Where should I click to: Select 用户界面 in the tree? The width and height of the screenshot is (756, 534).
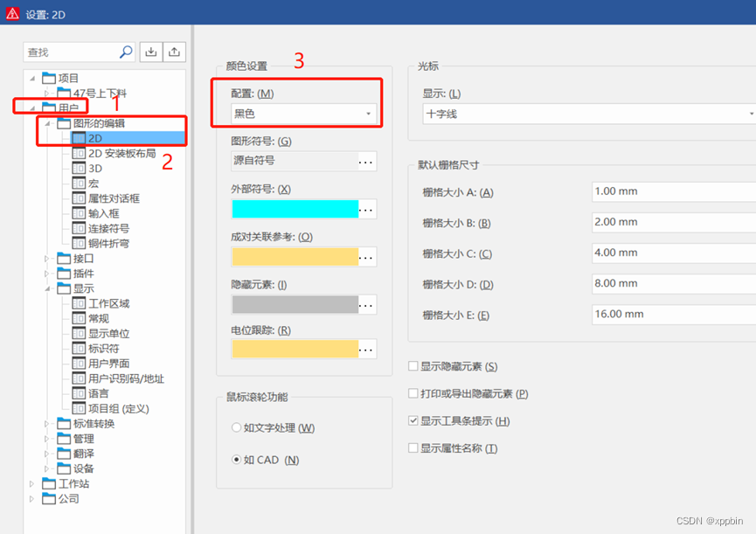coord(108,364)
